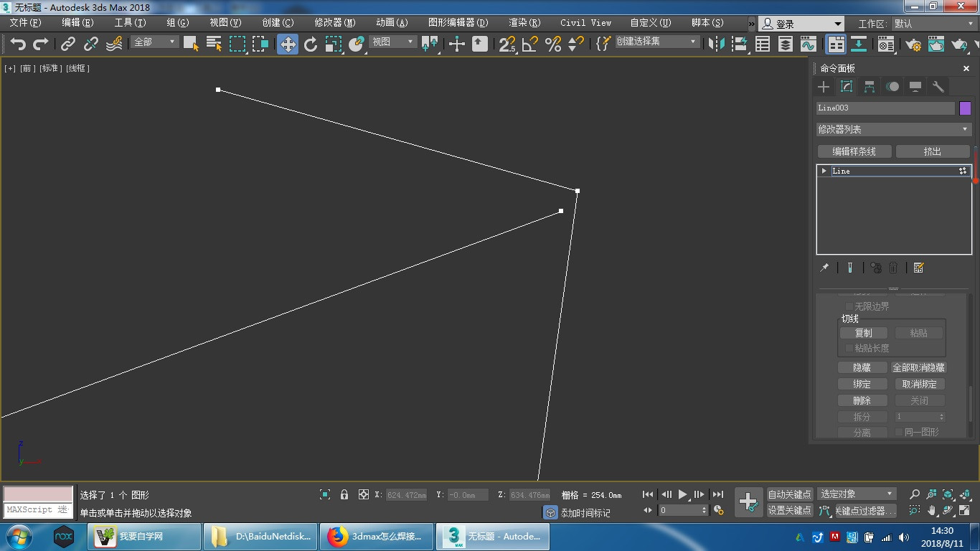The image size is (980, 551).
Task: Click the 绑定 button
Action: tap(862, 384)
